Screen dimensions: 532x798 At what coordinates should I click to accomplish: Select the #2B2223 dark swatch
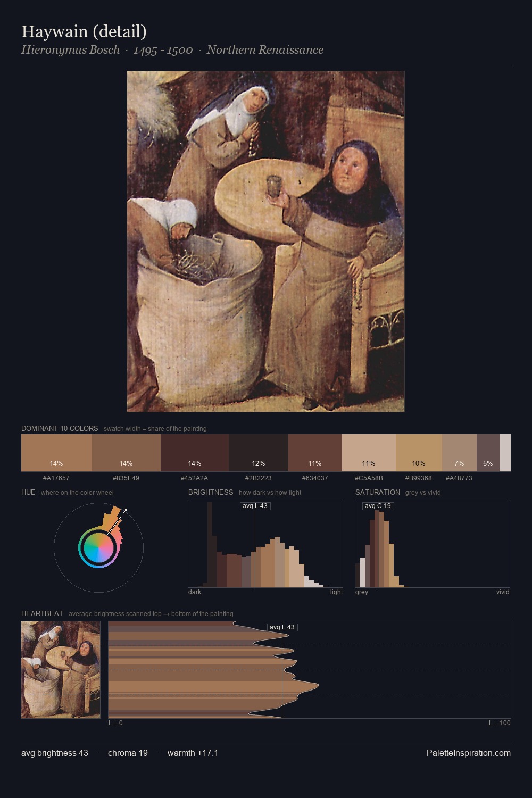coord(259,453)
